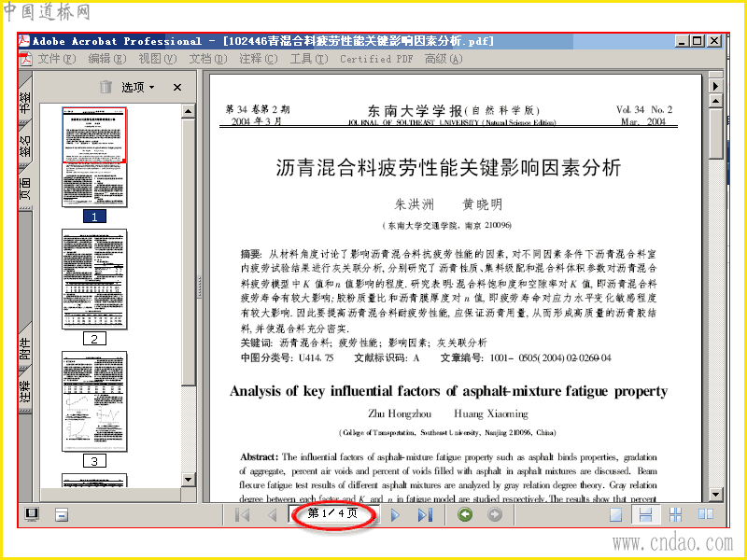This screenshot has height=560, width=747.
Task: Go to first page arrow
Action: (243, 515)
